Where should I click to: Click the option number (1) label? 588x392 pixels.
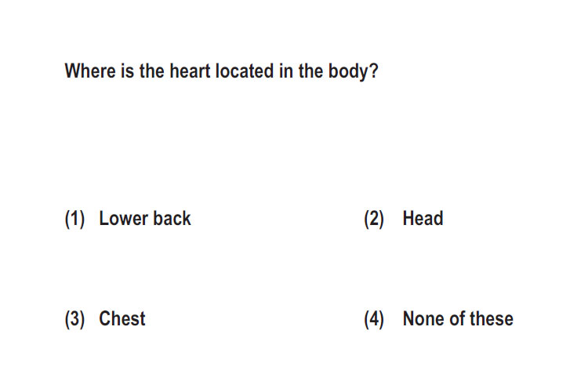pos(74,219)
